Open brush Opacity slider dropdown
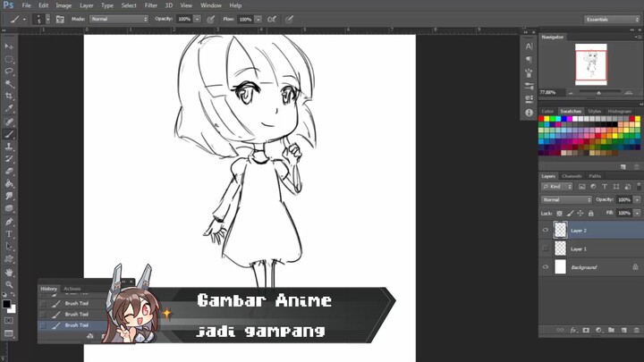 [x=198, y=20]
